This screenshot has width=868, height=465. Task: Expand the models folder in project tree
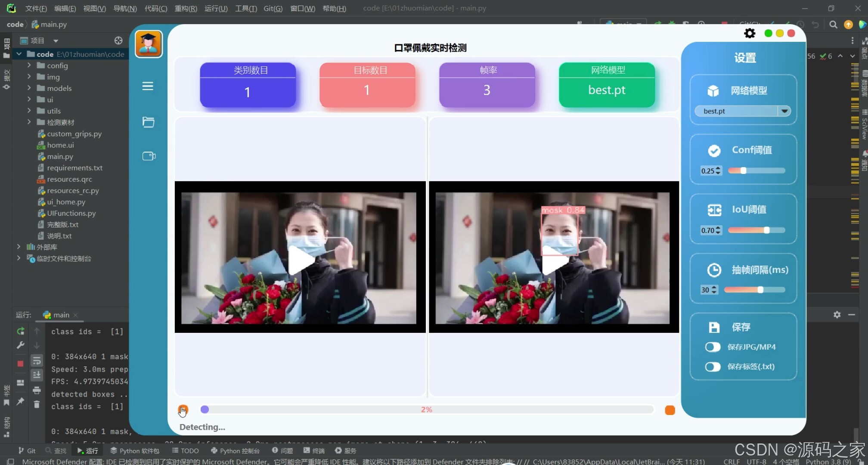pos(29,88)
